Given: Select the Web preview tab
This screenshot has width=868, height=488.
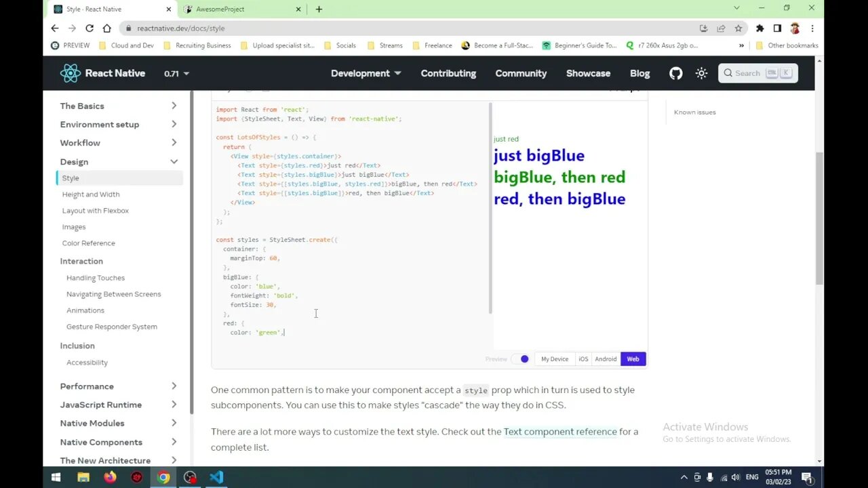Looking at the screenshot, I should [633, 359].
